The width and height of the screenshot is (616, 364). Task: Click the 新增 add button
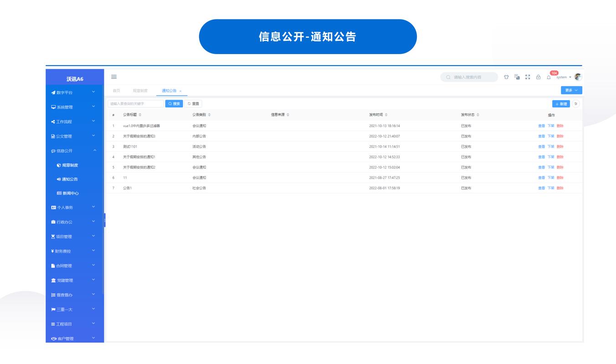(561, 104)
